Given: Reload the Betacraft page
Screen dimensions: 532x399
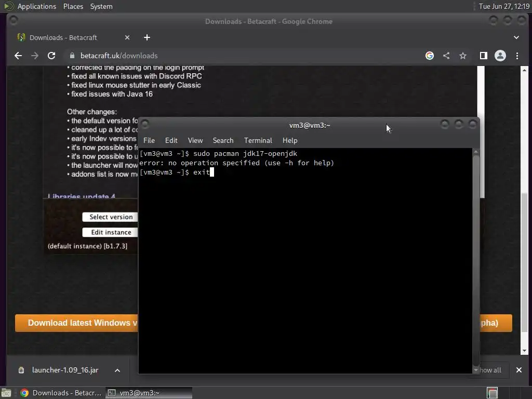Looking at the screenshot, I should [x=51, y=56].
